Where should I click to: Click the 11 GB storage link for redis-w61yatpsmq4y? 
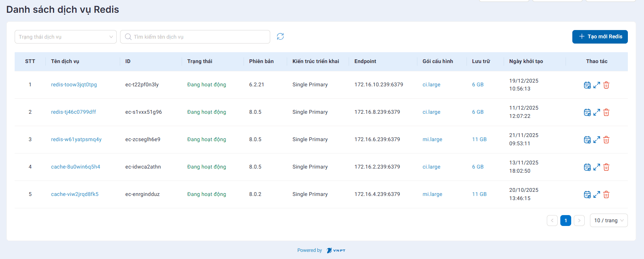pyautogui.click(x=479, y=139)
